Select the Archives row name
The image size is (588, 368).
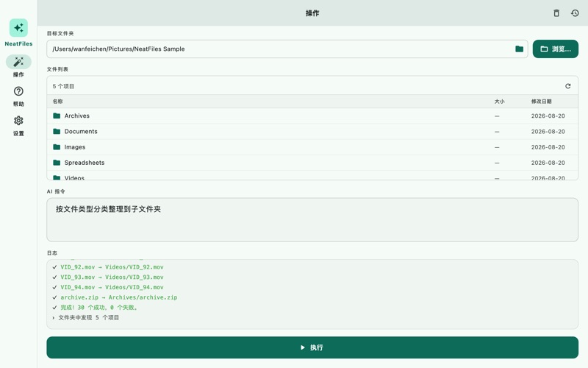click(77, 116)
